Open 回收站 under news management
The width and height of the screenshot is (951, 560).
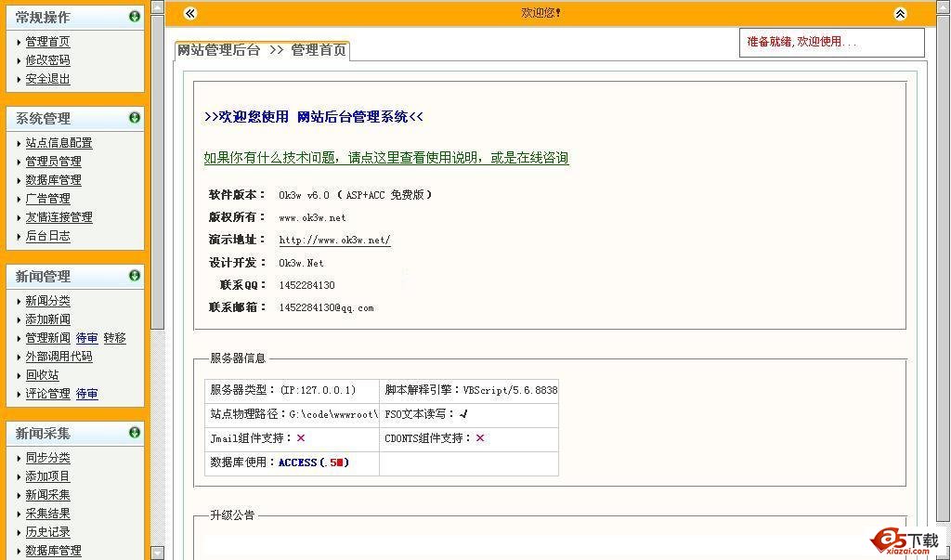point(42,375)
